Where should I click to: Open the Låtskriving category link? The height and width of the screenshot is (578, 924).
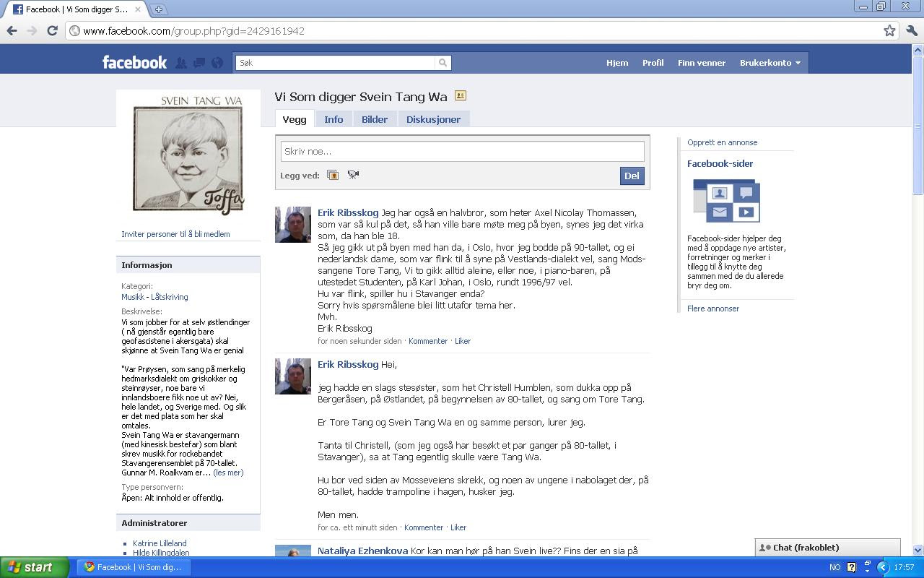170,297
